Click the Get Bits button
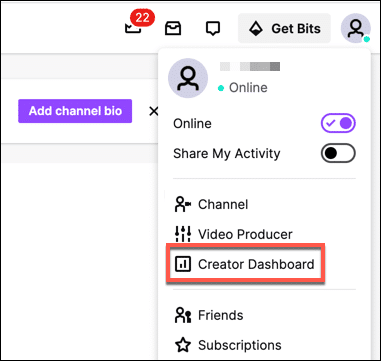The height and width of the screenshot is (361, 381). click(x=284, y=29)
